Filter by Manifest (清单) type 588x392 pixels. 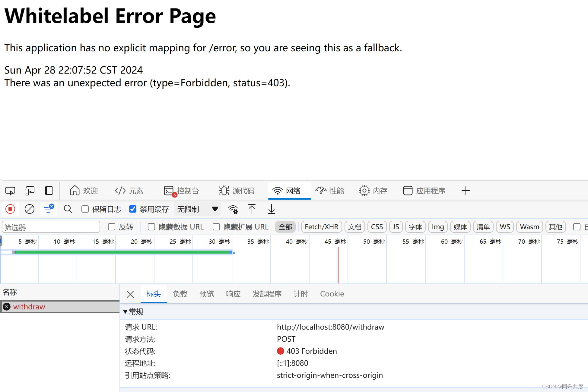point(483,227)
